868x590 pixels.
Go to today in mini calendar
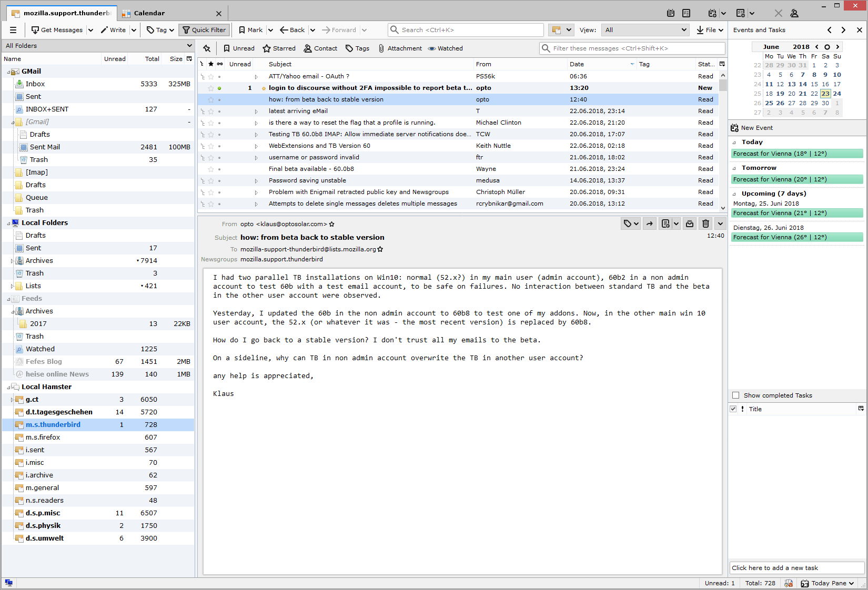[827, 47]
